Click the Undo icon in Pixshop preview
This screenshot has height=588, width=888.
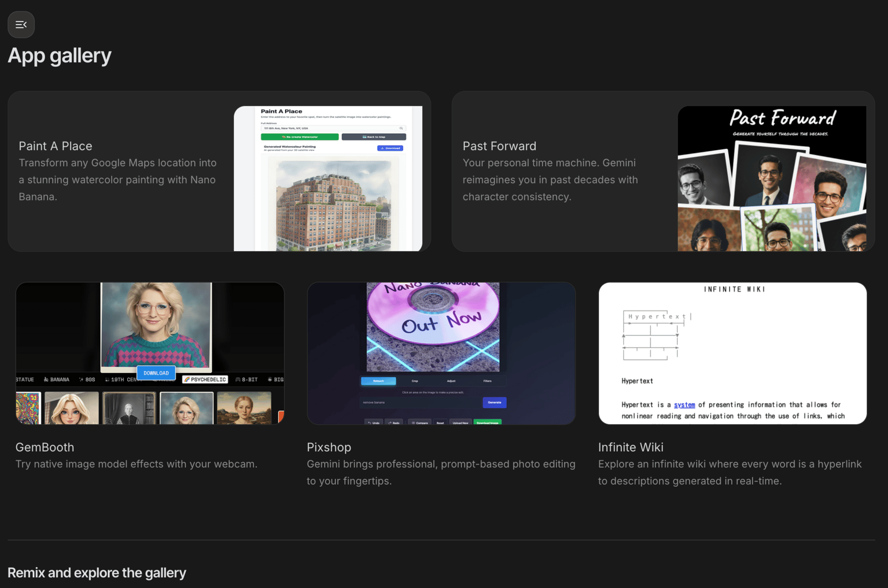[370, 423]
